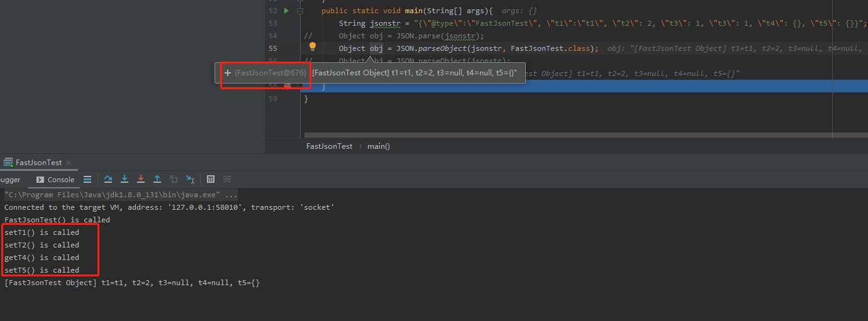Click the final '[FastJsonTest Object]' console output line
The width and height of the screenshot is (868, 321).
[131, 283]
